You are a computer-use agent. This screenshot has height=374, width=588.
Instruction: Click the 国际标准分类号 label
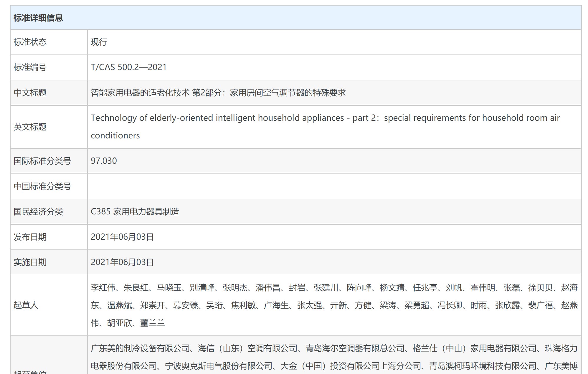click(x=42, y=161)
